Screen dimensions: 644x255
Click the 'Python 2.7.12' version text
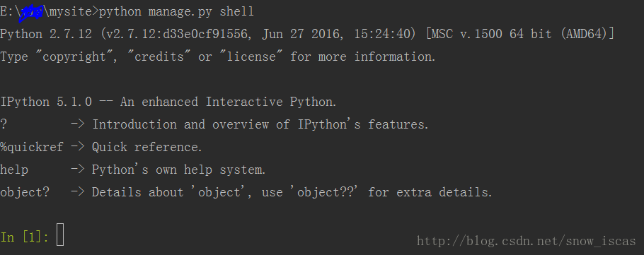click(46, 34)
